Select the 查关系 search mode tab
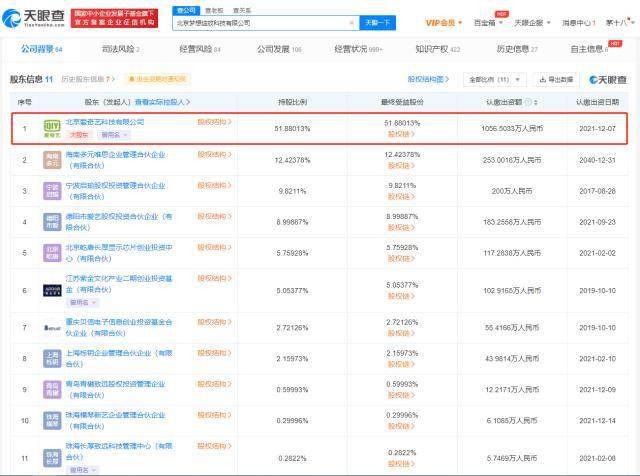The image size is (640, 476). (x=242, y=11)
